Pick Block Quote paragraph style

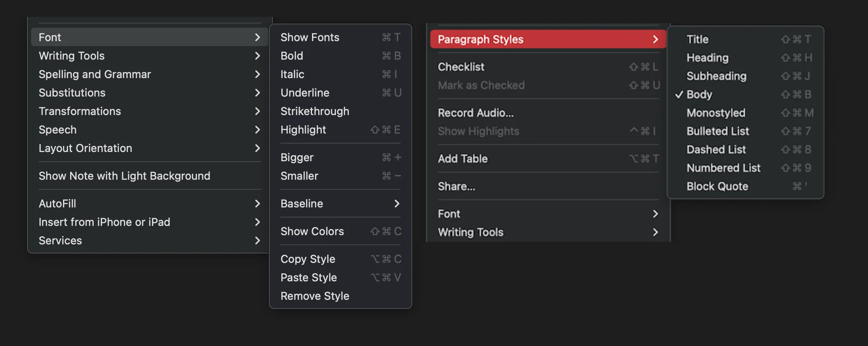[717, 186]
